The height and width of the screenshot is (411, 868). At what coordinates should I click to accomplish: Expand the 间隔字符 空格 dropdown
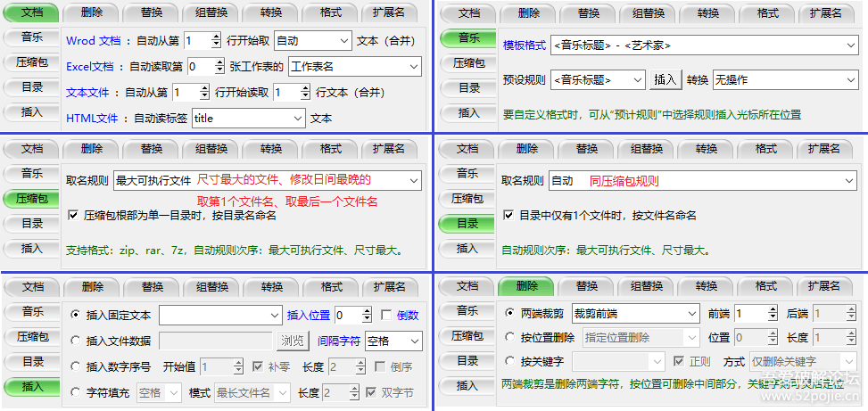(414, 341)
